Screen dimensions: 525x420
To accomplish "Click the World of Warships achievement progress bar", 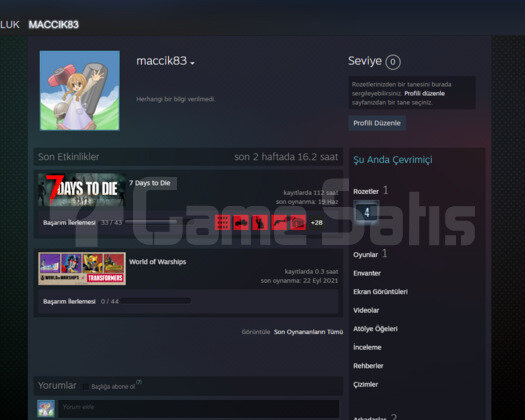I will 156,301.
